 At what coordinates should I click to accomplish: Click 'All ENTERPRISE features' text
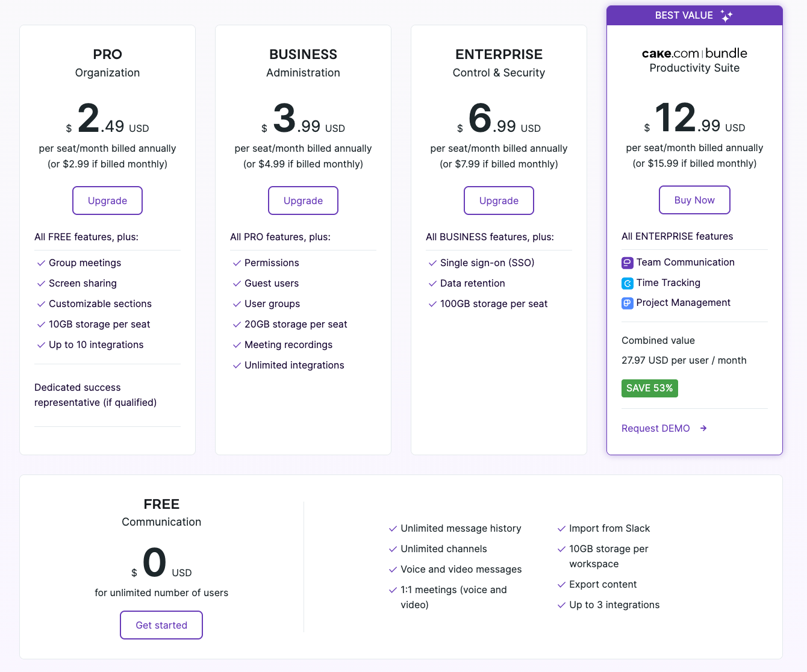(x=678, y=237)
